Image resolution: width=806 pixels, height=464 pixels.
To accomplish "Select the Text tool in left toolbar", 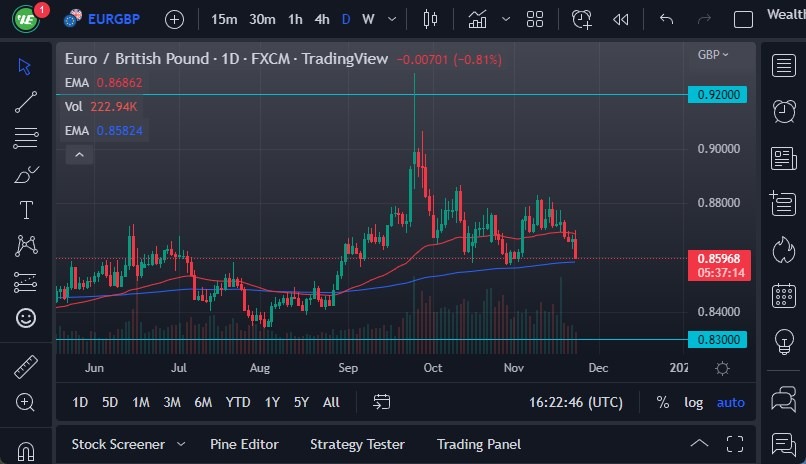I will (x=26, y=210).
